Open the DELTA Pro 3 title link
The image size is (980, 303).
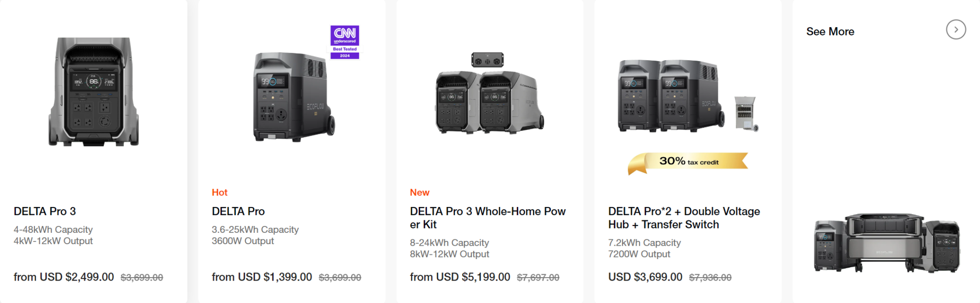point(45,211)
